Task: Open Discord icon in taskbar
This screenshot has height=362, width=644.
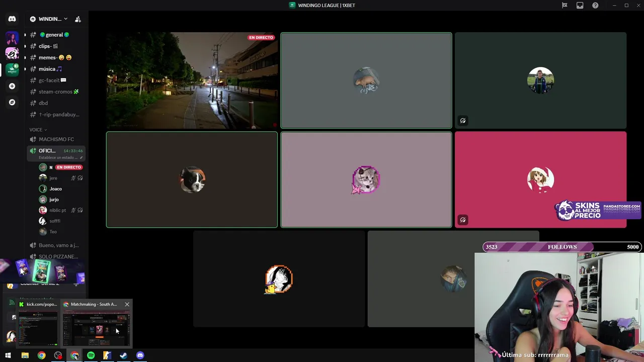Action: [140, 355]
